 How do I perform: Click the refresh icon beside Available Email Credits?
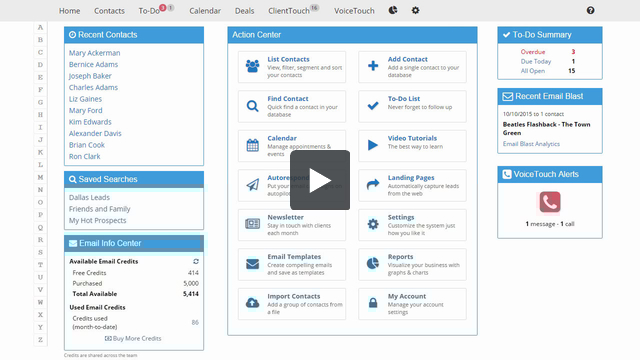pos(196,261)
